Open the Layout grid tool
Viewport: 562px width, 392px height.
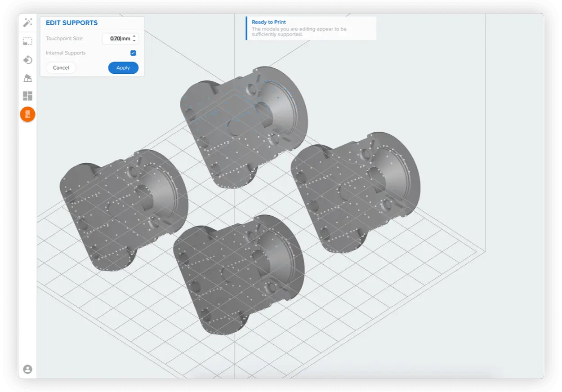click(27, 96)
